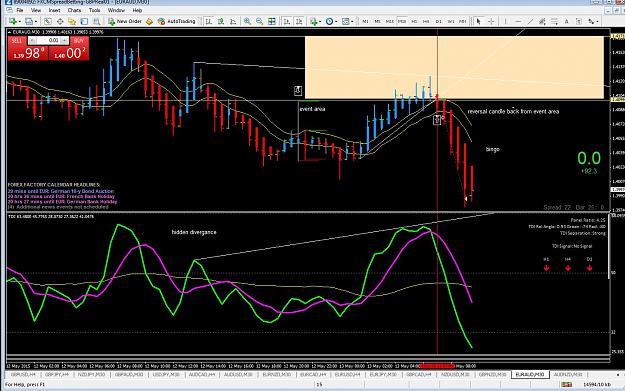Toggle Chart Shift icon

click(299, 21)
